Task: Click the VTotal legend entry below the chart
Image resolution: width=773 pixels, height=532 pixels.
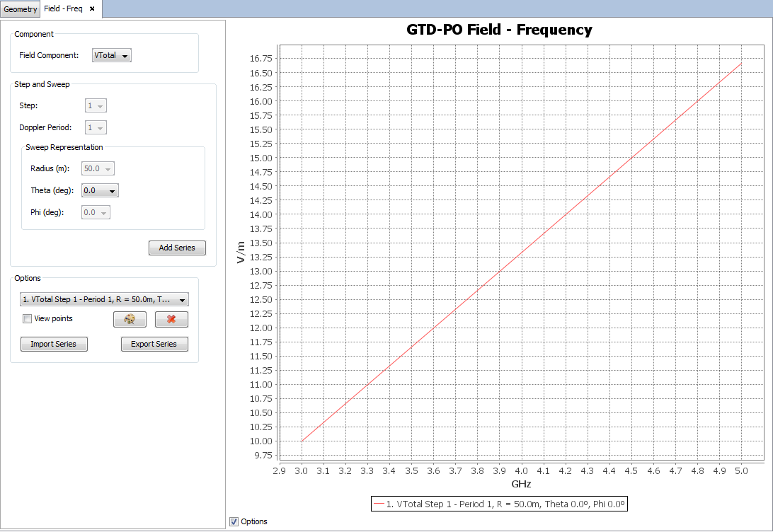Action: click(499, 504)
